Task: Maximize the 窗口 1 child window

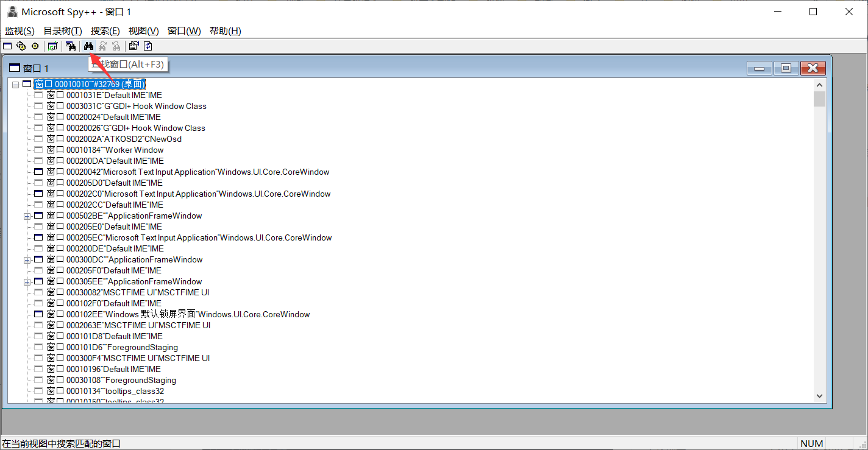Action: [x=786, y=68]
